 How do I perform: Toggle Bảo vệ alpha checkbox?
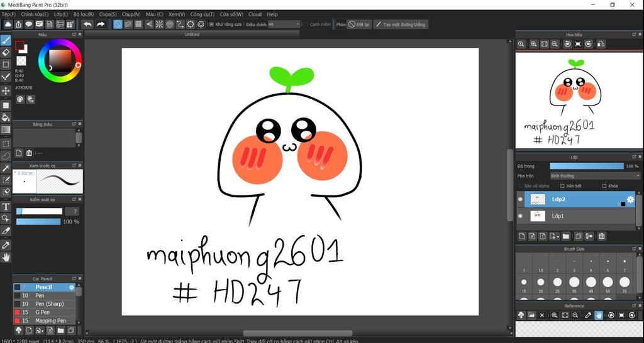coord(520,186)
